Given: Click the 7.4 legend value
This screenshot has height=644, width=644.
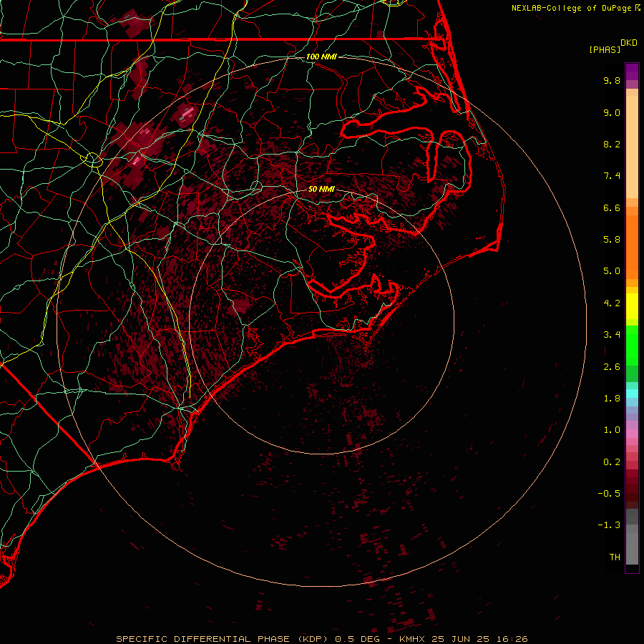Looking at the screenshot, I should (612, 176).
